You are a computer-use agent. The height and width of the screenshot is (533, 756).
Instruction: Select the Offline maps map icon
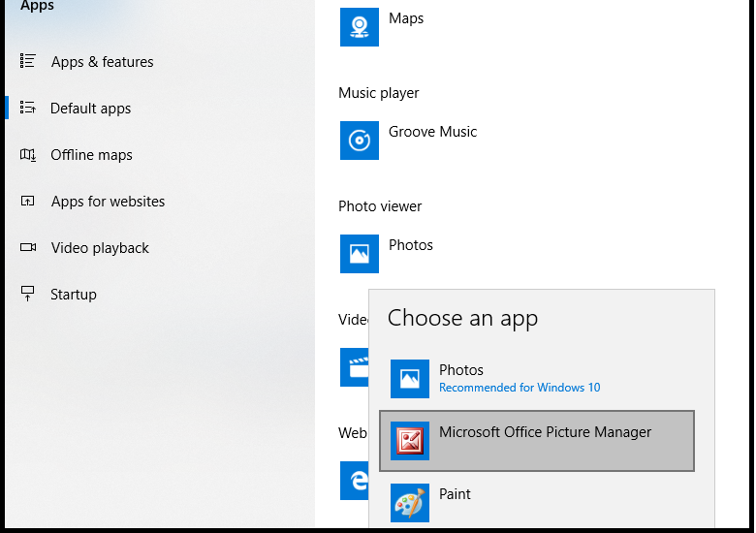[x=27, y=154]
